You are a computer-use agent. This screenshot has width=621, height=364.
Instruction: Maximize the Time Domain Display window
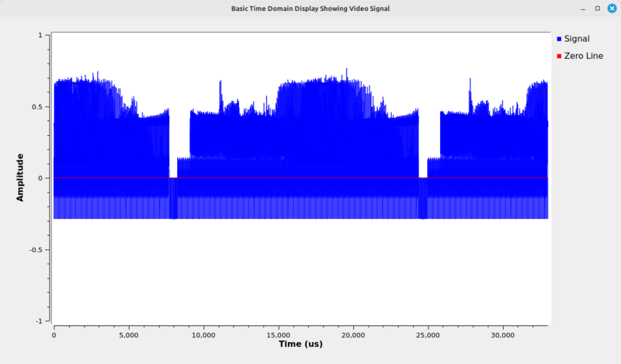click(598, 9)
